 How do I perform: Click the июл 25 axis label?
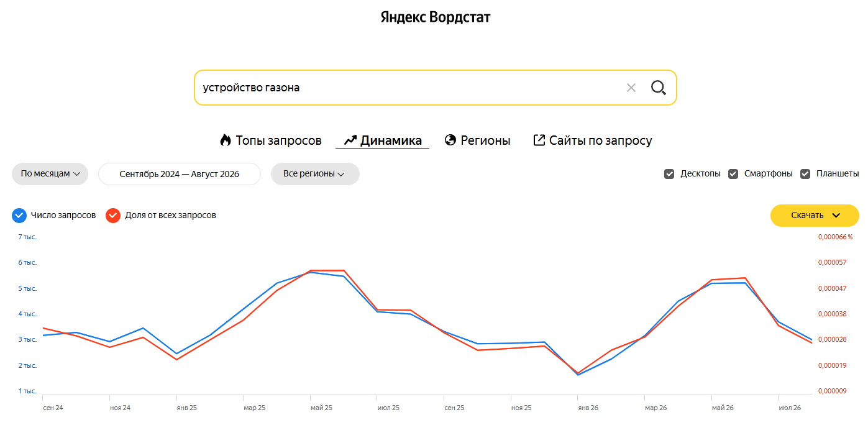tap(388, 408)
